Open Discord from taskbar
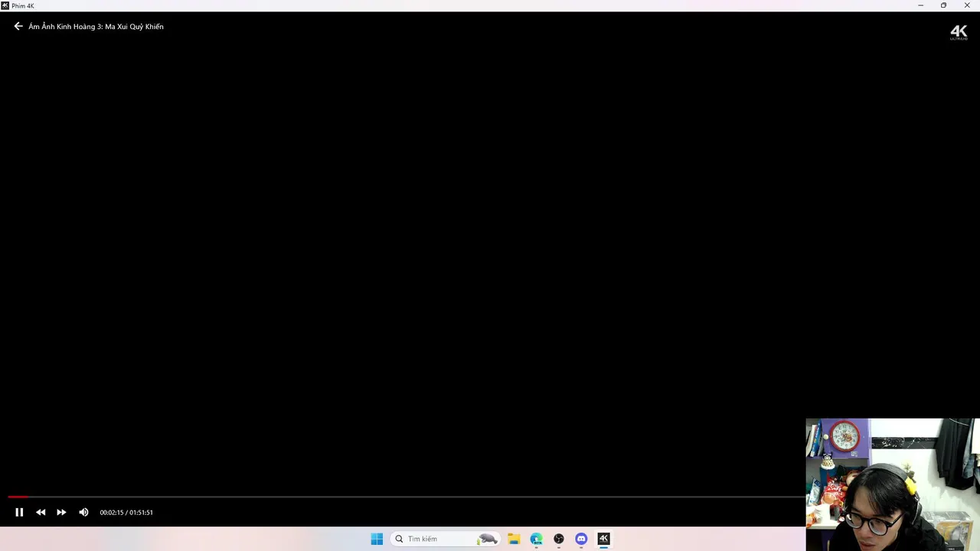980x551 pixels. pyautogui.click(x=581, y=539)
